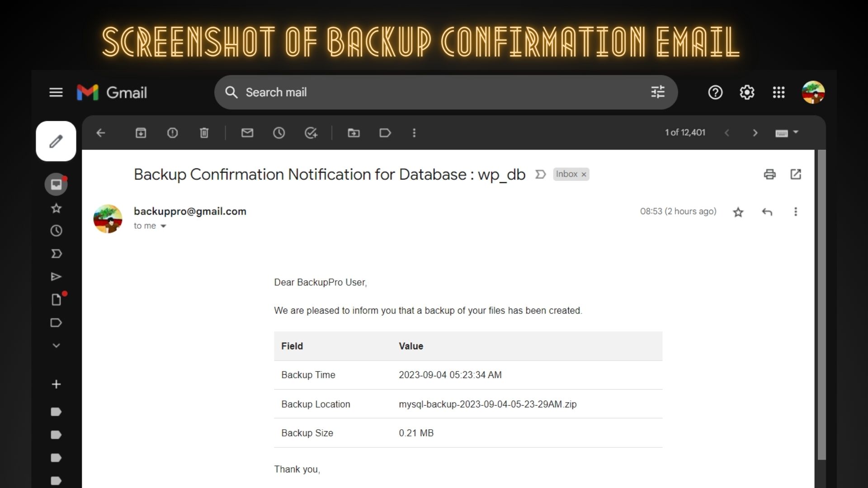Move email to a folder
This screenshot has width=868, height=488.
[354, 133]
